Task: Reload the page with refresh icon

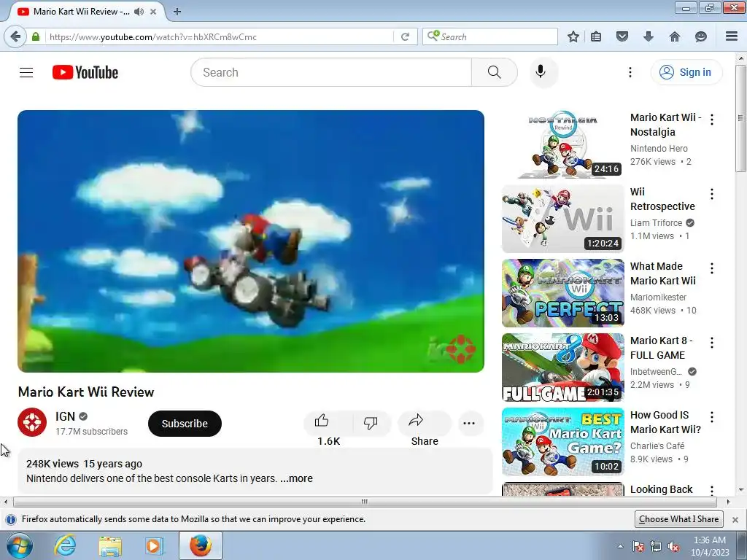Action: [x=405, y=36]
